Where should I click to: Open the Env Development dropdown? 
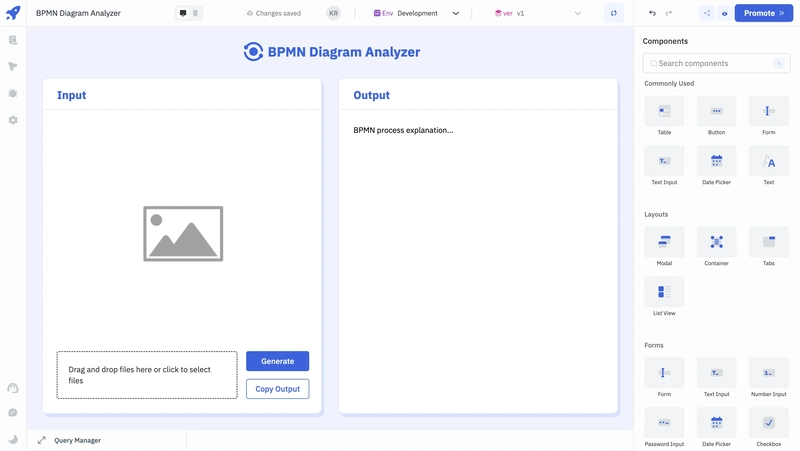(x=416, y=13)
